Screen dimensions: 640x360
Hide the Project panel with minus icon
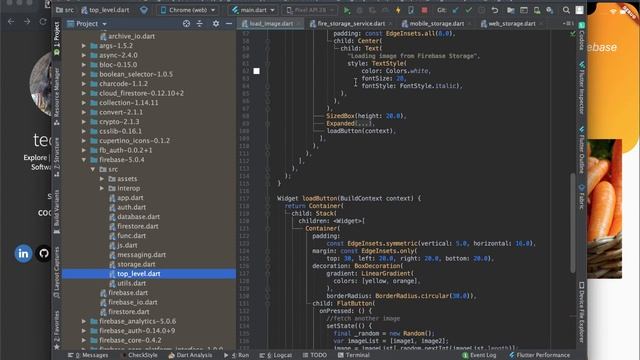tap(229, 24)
